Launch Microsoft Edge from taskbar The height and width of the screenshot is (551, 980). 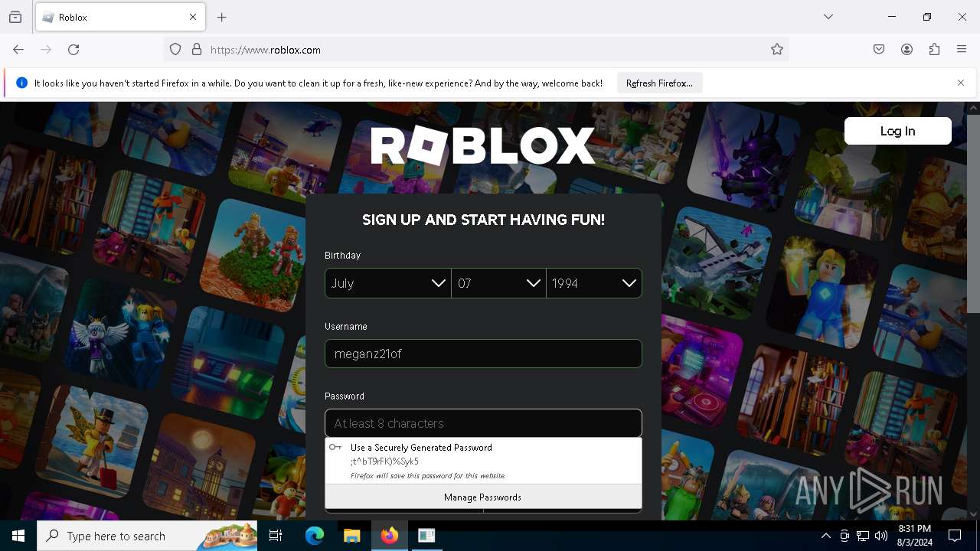[315, 536]
